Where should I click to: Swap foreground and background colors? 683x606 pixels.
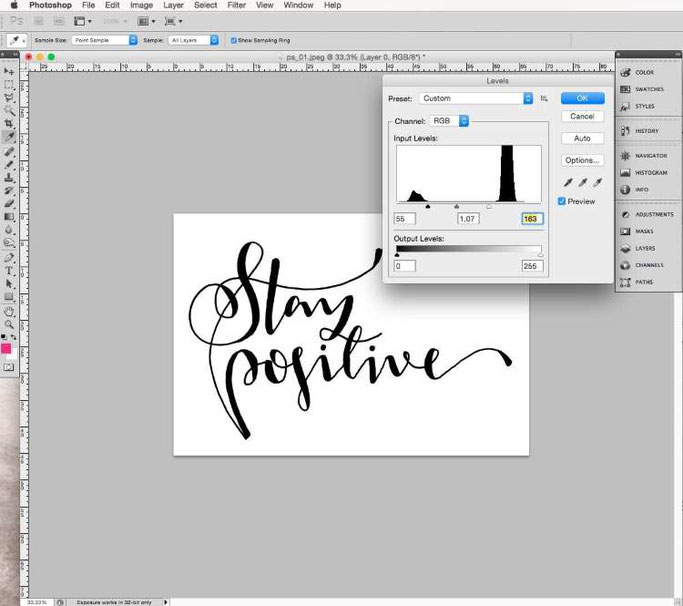(14, 337)
